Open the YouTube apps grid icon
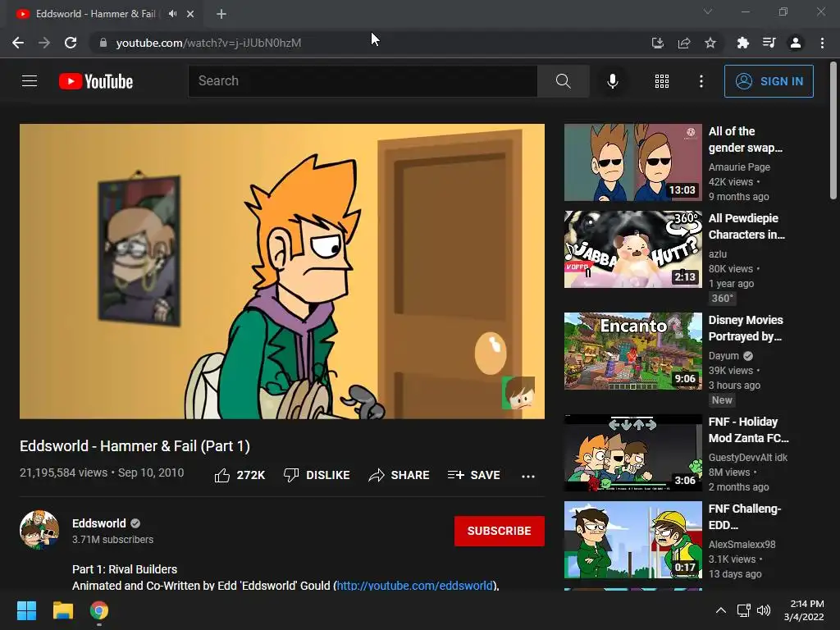Viewport: 840px width, 630px height. point(662,81)
